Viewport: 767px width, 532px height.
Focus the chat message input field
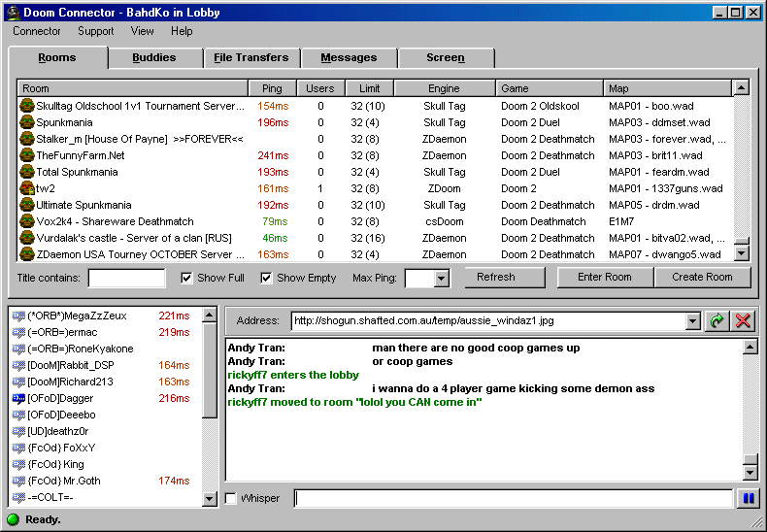[514, 498]
